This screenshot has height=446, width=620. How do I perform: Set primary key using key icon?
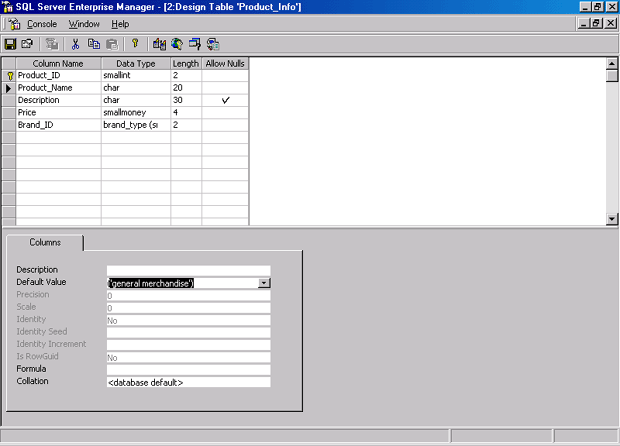pos(135,44)
